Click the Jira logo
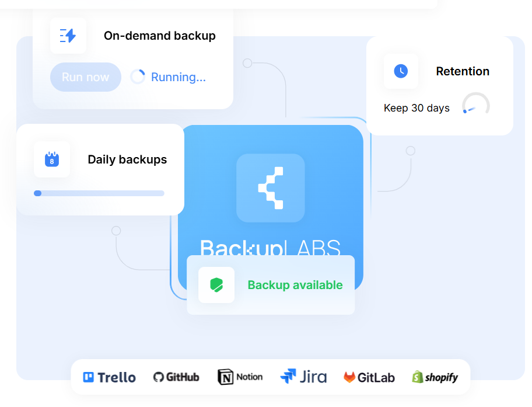This screenshot has height=407, width=532. pyautogui.click(x=303, y=377)
